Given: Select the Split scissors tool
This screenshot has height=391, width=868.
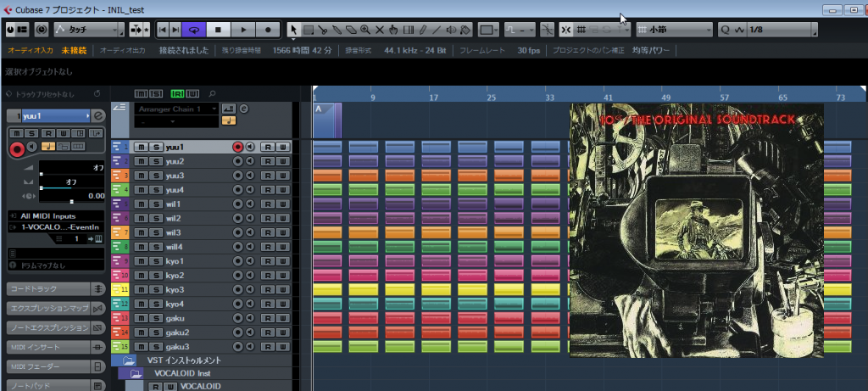Looking at the screenshot, I should tap(323, 30).
